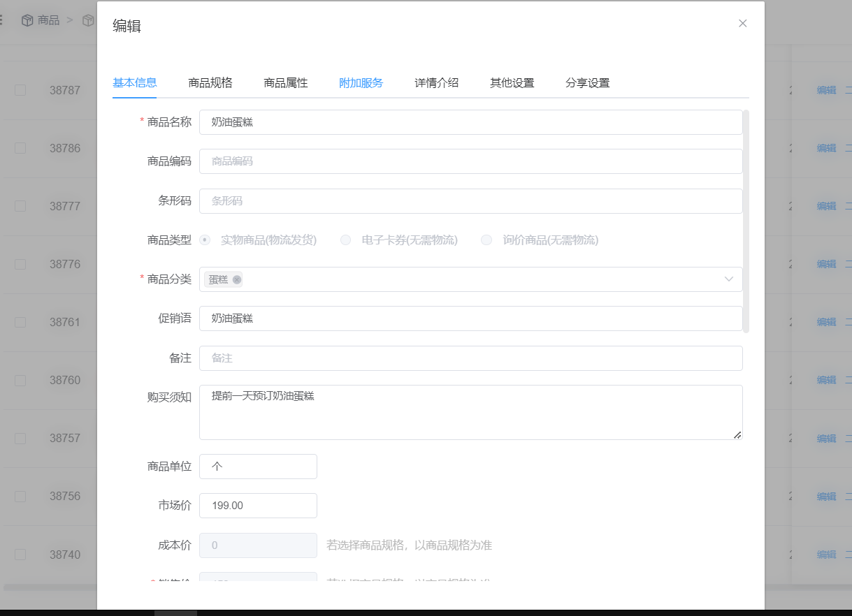Check the checkbox for row 38786

coord(20,148)
